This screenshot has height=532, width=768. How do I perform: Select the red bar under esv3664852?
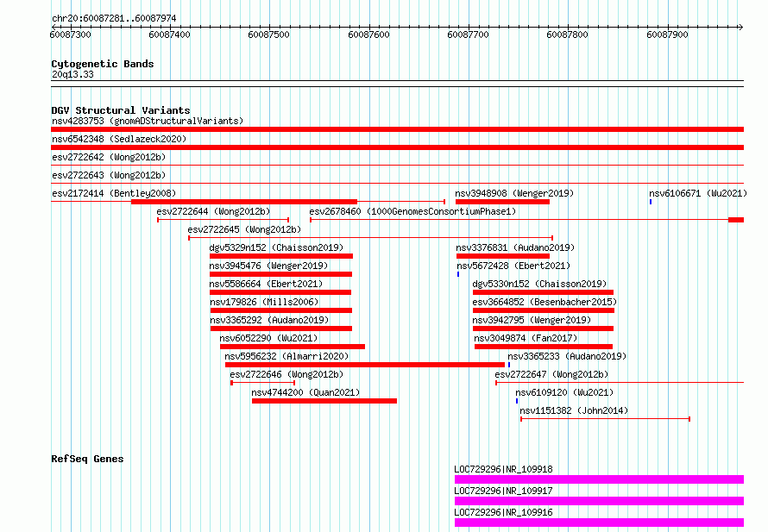point(544,310)
